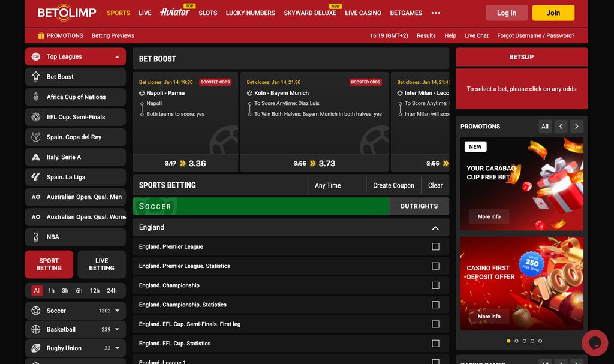This screenshot has width=614, height=364.
Task: Open the LIVE CASINO tab
Action: (x=363, y=13)
